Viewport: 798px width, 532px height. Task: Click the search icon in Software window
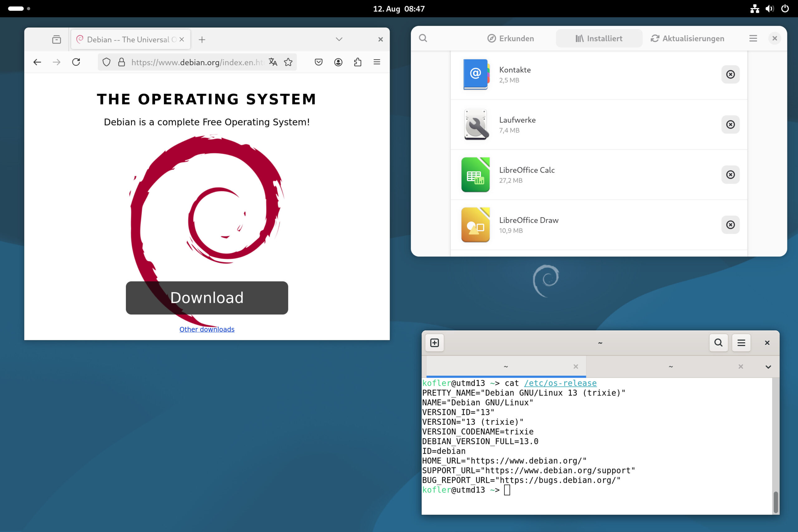(x=423, y=38)
